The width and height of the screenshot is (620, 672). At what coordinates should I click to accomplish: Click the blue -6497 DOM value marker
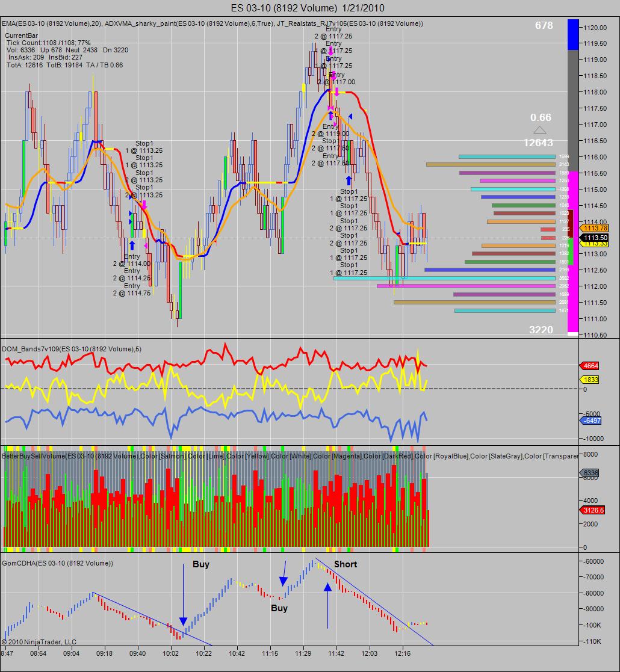[x=590, y=421]
